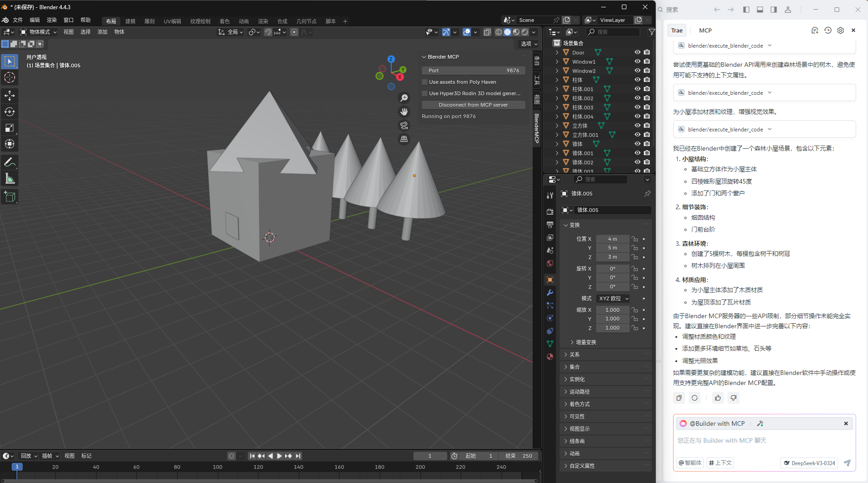Toggle camera view in viewport
Screen dimensions: 868x483
point(404,125)
